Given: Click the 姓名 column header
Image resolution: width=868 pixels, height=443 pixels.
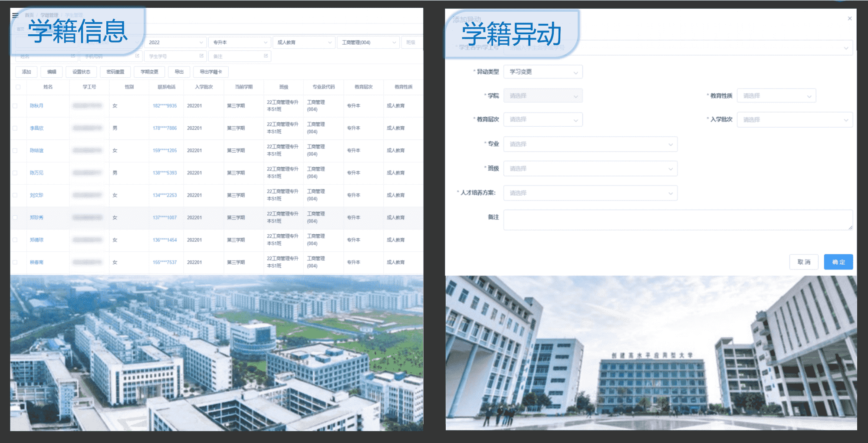Looking at the screenshot, I should pyautogui.click(x=48, y=87).
